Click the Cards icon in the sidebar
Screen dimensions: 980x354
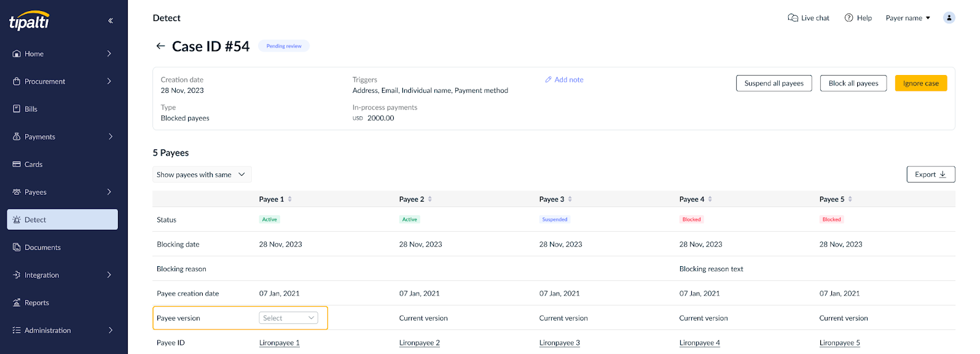click(17, 164)
